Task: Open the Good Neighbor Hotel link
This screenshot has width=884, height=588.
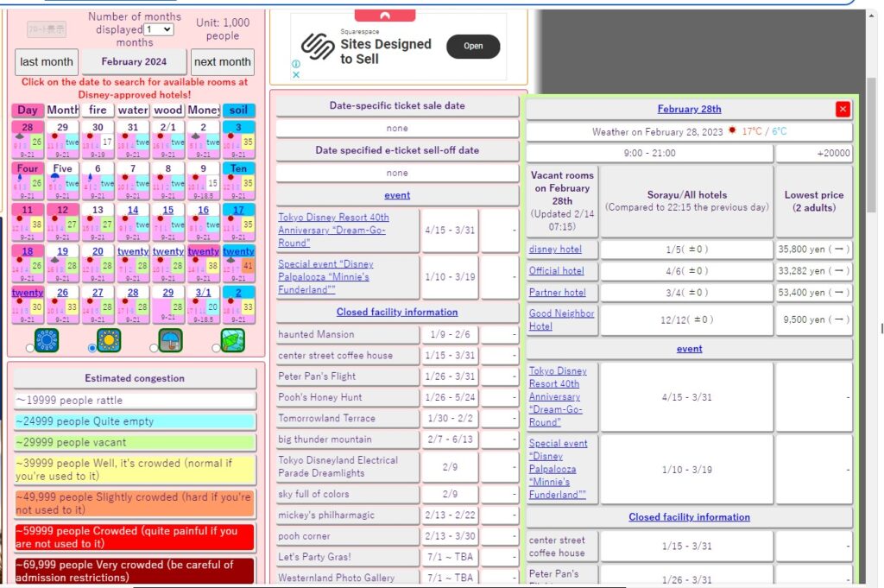Action: click(x=561, y=319)
